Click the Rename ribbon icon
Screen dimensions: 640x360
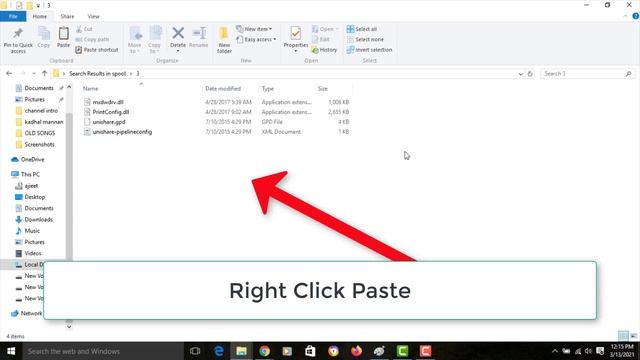point(199,38)
